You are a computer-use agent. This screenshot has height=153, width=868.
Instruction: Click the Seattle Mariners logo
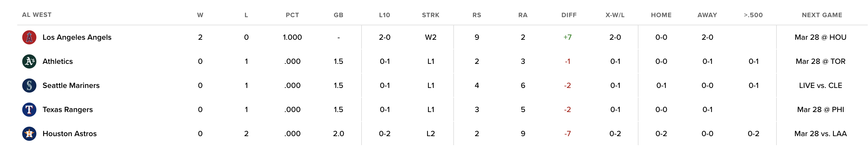pyautogui.click(x=29, y=86)
